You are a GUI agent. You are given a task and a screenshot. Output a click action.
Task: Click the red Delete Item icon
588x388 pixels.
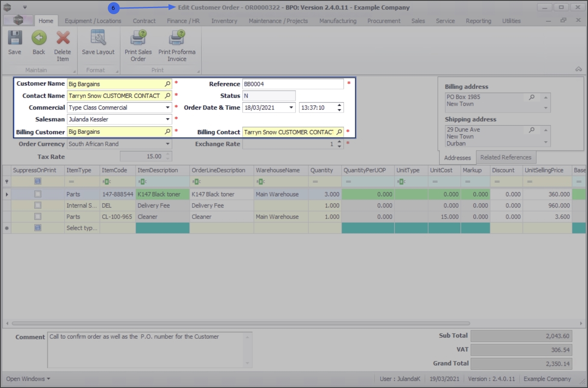pyautogui.click(x=63, y=38)
